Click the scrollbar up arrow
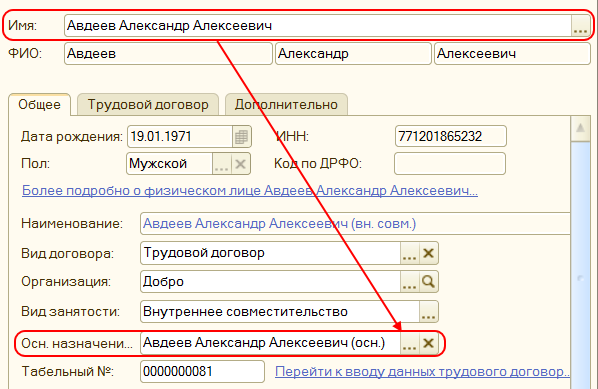 [x=580, y=128]
